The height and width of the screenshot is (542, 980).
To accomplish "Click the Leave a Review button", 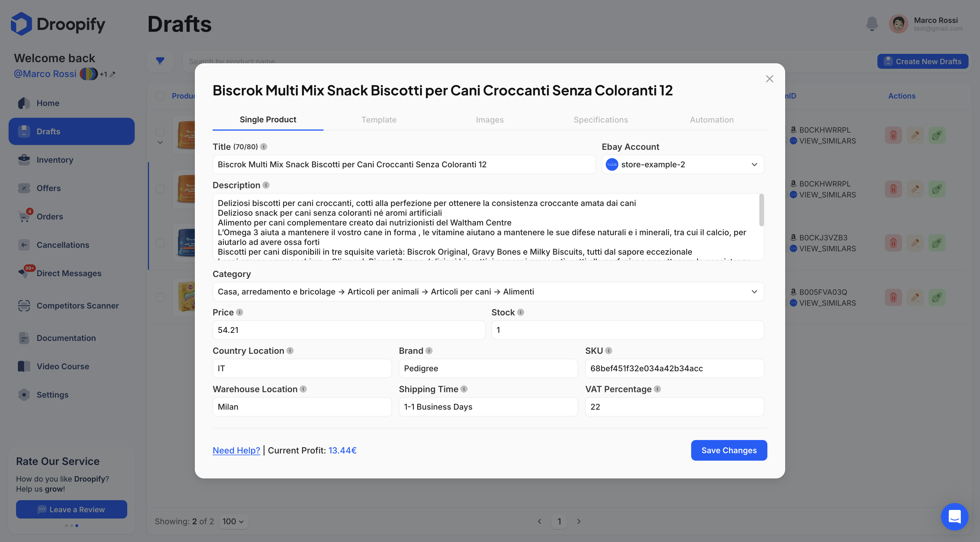I will pyautogui.click(x=72, y=509).
